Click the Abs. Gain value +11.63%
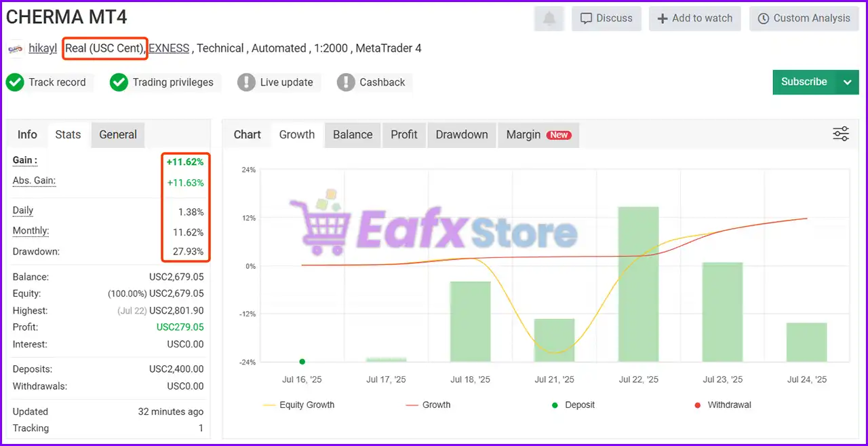The height and width of the screenshot is (446, 868). coord(185,183)
